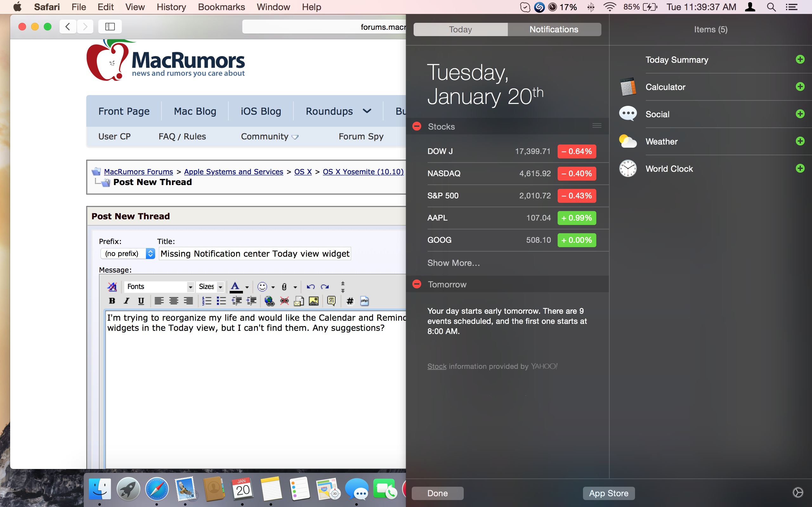Add the Weather widget to Today
This screenshot has height=507, width=812.
[x=800, y=141]
